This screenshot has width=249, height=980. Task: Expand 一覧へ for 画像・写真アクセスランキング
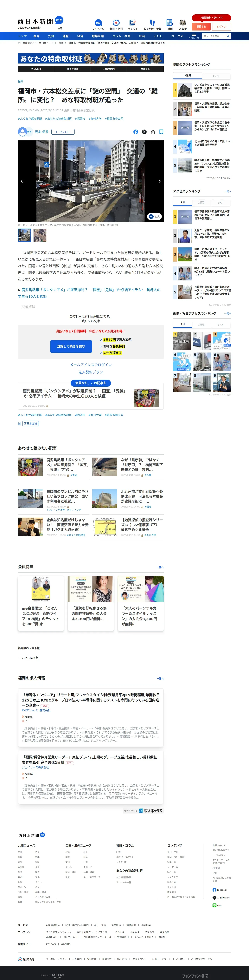[x=227, y=313]
